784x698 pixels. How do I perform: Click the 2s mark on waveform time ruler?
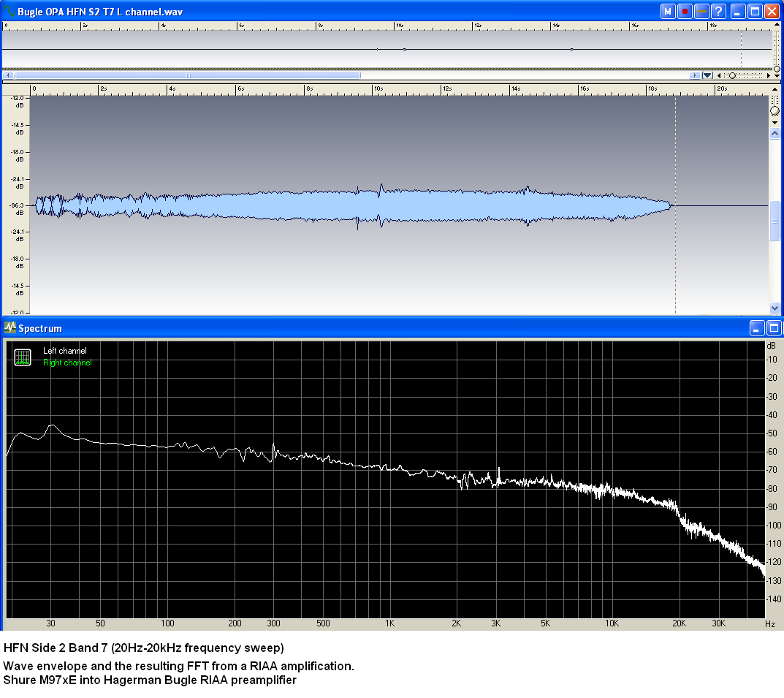pos(104,88)
